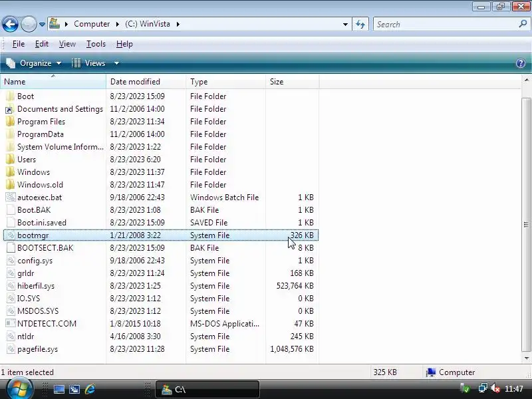Click the muted volume tray icon
The width and height of the screenshot is (532, 399).
(x=495, y=388)
